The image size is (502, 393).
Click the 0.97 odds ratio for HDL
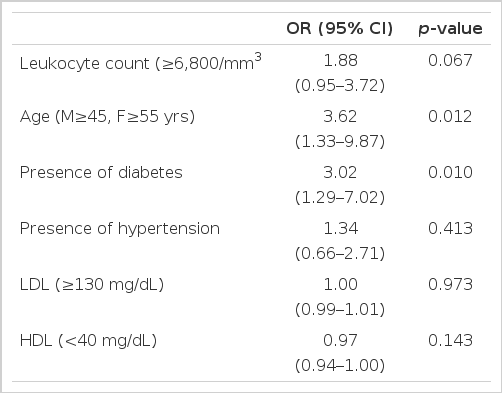(340, 340)
